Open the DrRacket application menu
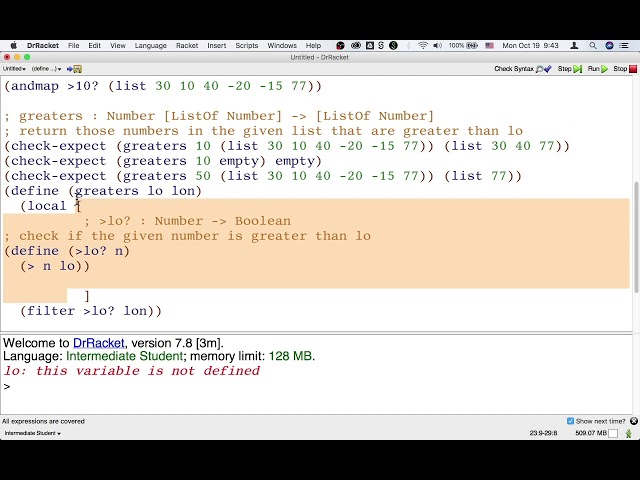This screenshot has height=480, width=640. 43,45
